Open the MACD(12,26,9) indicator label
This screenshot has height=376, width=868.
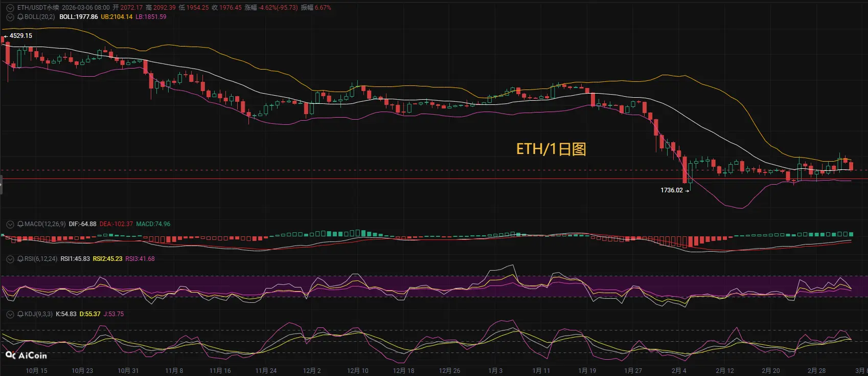pyautogui.click(x=45, y=224)
